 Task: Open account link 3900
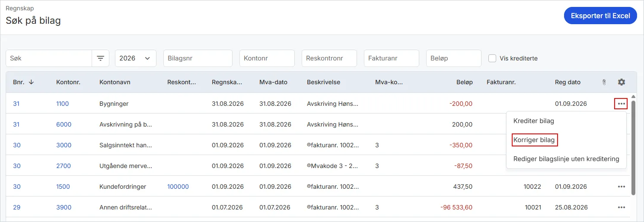click(x=64, y=207)
